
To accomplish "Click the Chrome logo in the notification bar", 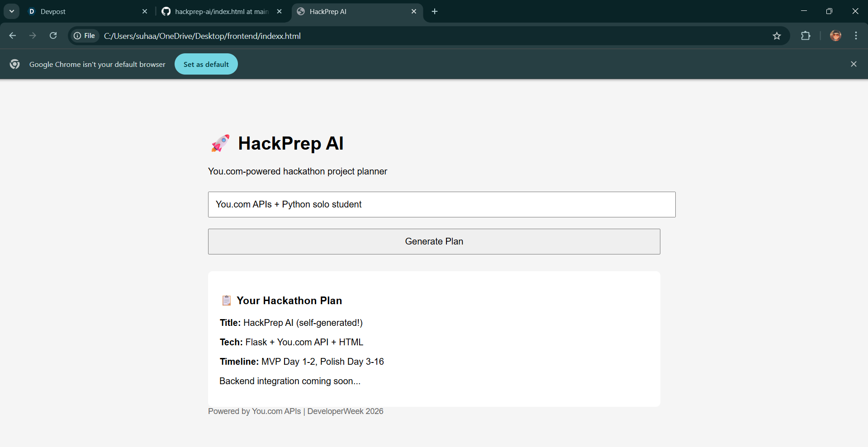I will 15,64.
